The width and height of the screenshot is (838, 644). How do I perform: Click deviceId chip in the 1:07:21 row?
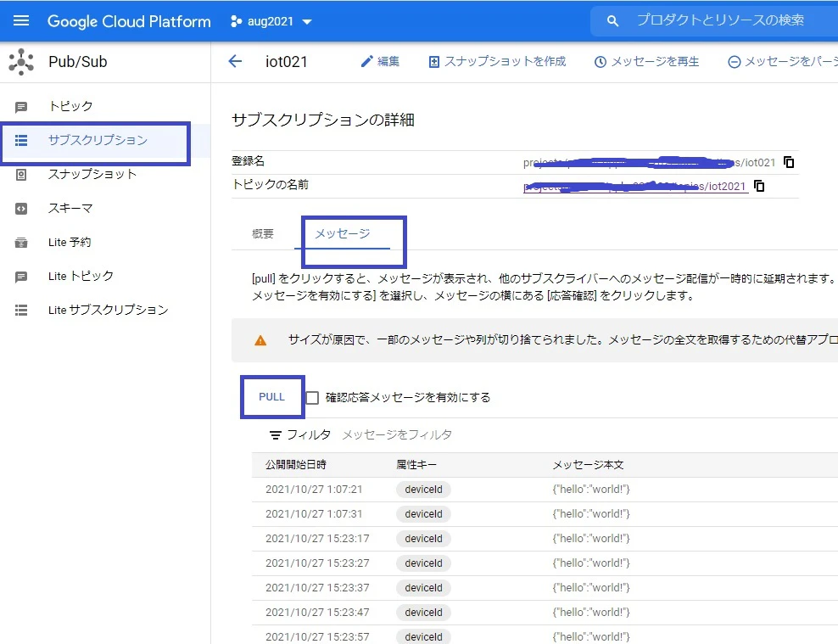[423, 490]
